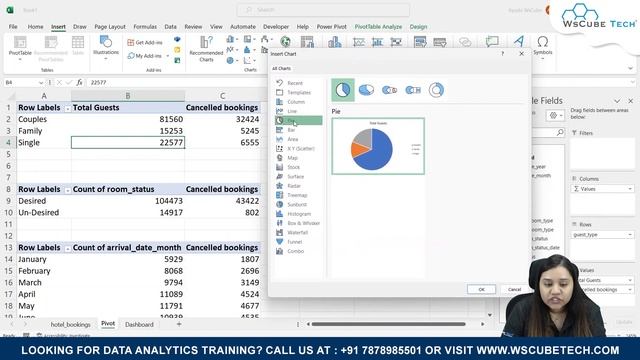The image size is (640, 360).
Task: Switch to the PivotTable Analyze tab
Action: coord(378,27)
